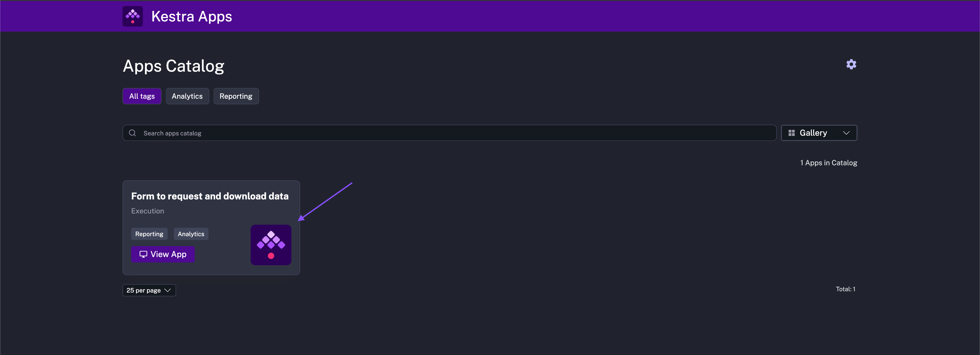Select the All tags filter
Image resolution: width=980 pixels, height=355 pixels.
(142, 96)
